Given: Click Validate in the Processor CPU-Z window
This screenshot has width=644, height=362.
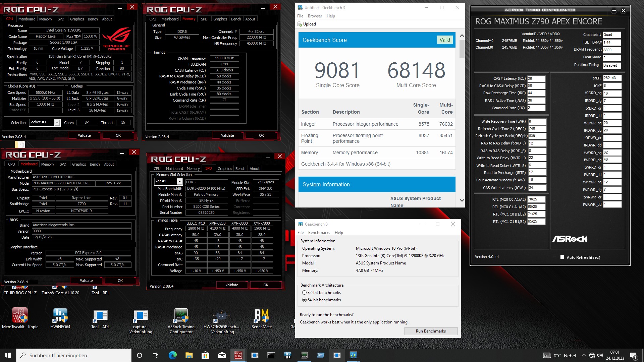Looking at the screenshot, I should pyautogui.click(x=85, y=135).
